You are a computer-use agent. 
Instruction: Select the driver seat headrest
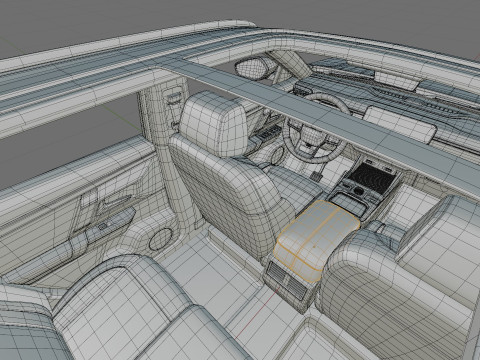(214, 124)
